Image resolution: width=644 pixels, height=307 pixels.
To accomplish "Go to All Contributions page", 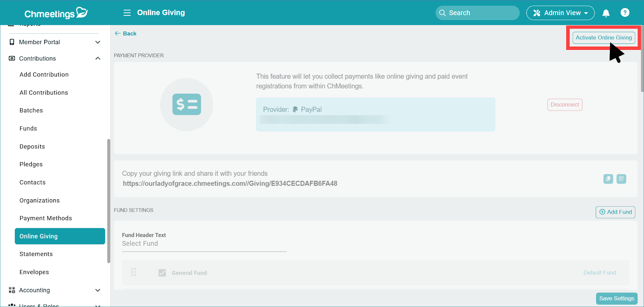I will (x=44, y=93).
